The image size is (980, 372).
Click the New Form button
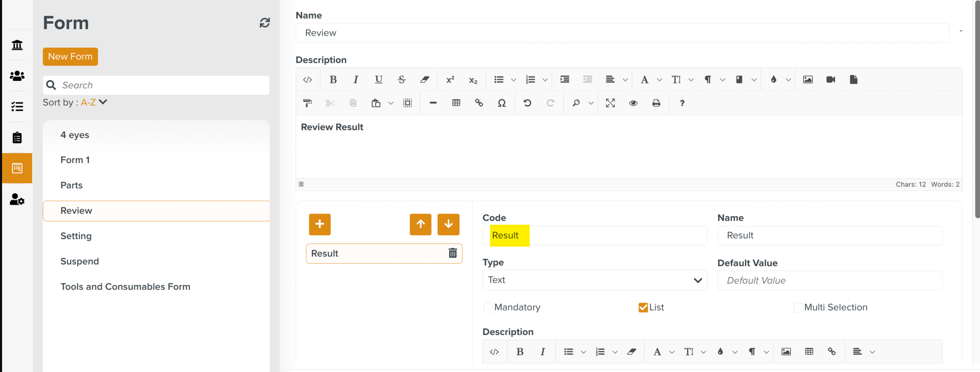70,56
